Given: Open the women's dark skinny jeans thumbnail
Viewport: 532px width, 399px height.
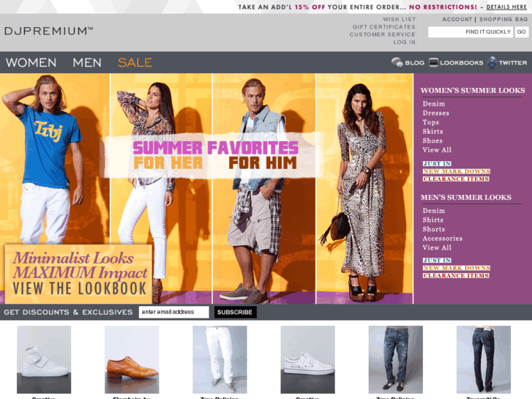Looking at the screenshot, I should pos(484,359).
